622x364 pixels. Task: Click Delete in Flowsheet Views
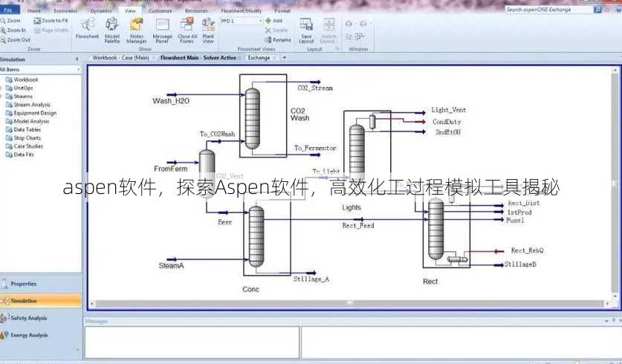point(276,30)
